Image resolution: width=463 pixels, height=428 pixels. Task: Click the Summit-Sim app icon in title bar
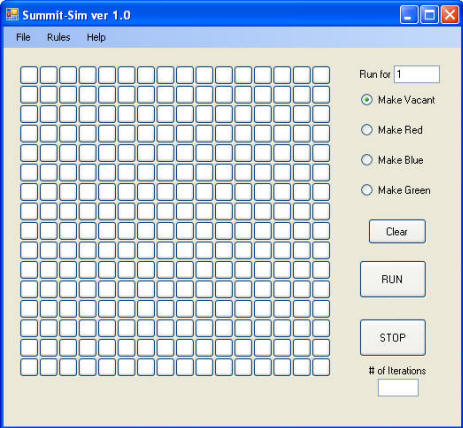click(x=12, y=14)
